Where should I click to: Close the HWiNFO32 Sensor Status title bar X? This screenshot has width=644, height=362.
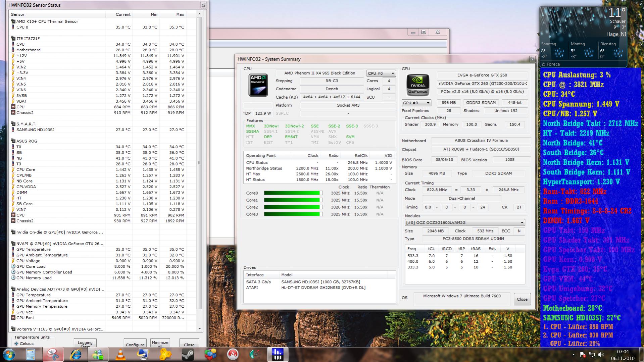(203, 5)
